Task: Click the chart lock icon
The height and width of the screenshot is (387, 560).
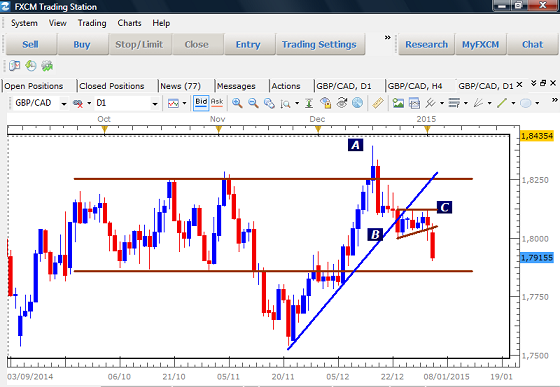Action: coord(325,103)
